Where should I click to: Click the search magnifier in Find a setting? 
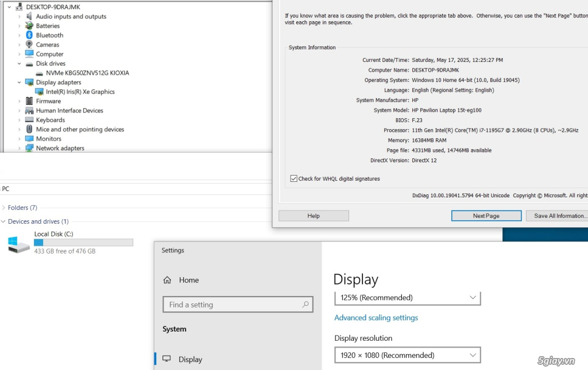[x=305, y=304]
